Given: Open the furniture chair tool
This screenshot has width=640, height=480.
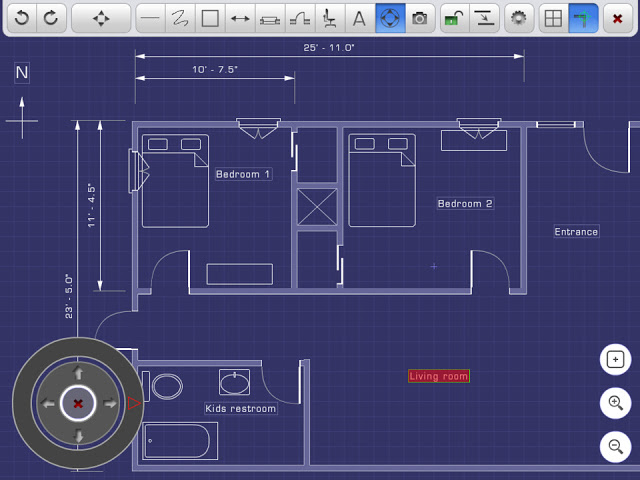Looking at the screenshot, I should [x=330, y=18].
